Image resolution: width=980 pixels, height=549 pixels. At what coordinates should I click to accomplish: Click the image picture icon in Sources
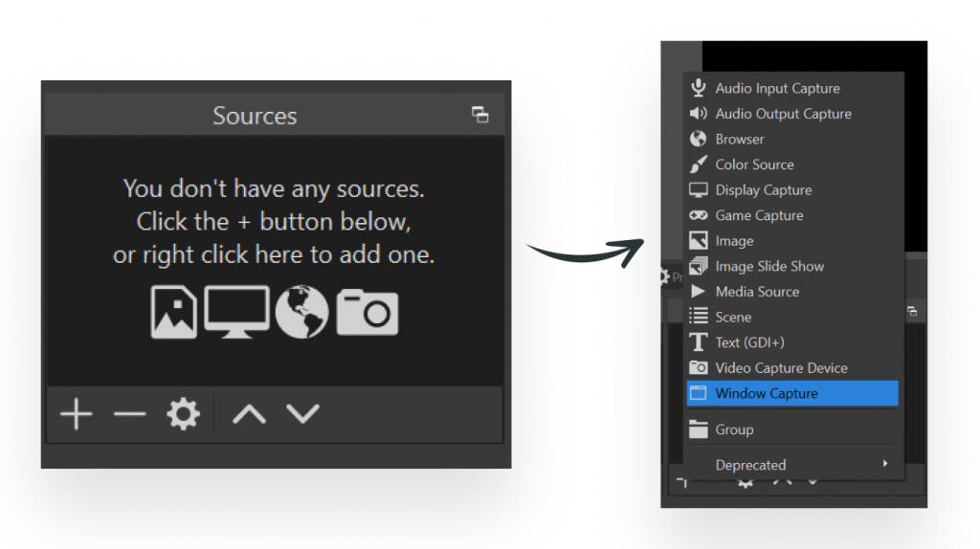tap(174, 312)
